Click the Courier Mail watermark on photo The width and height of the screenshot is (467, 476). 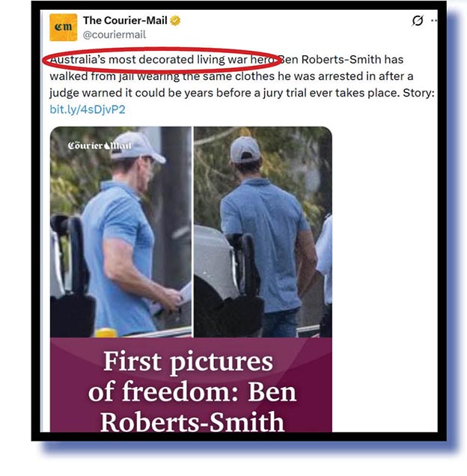tap(100, 145)
